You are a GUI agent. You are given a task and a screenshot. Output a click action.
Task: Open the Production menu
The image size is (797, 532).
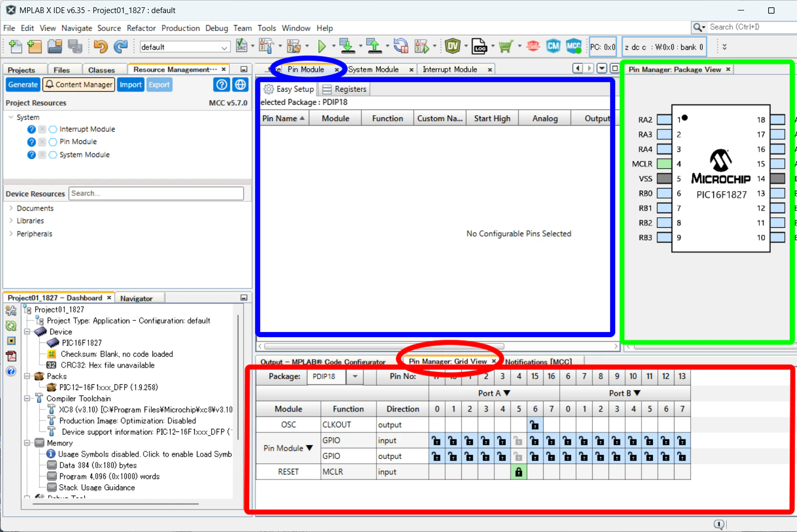(x=181, y=28)
